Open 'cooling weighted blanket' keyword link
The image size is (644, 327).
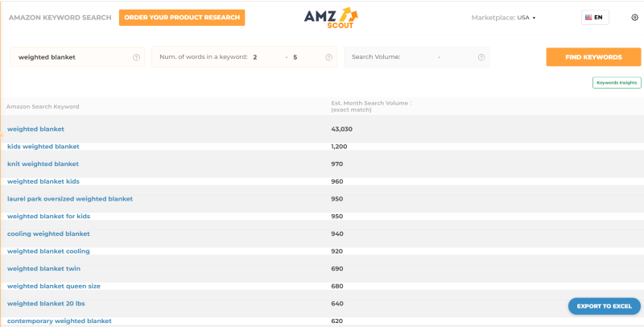[x=48, y=234]
